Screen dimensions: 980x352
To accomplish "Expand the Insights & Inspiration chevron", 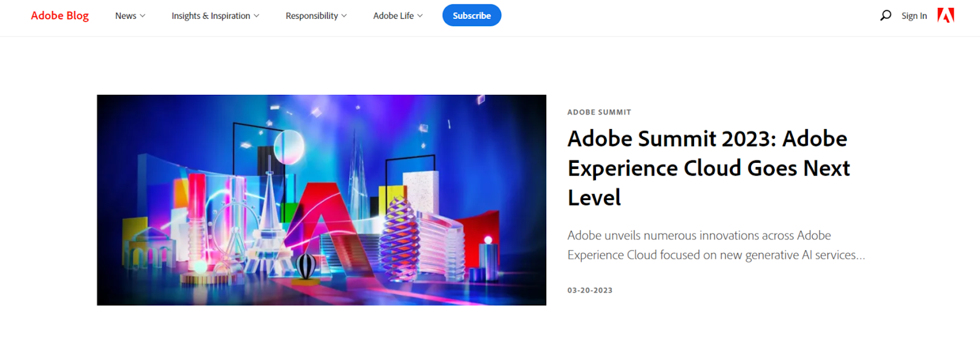I will coord(257,16).
